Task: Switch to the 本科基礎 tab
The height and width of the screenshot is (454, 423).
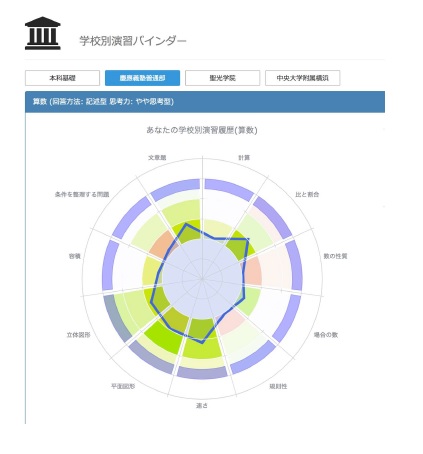Action: (x=62, y=78)
